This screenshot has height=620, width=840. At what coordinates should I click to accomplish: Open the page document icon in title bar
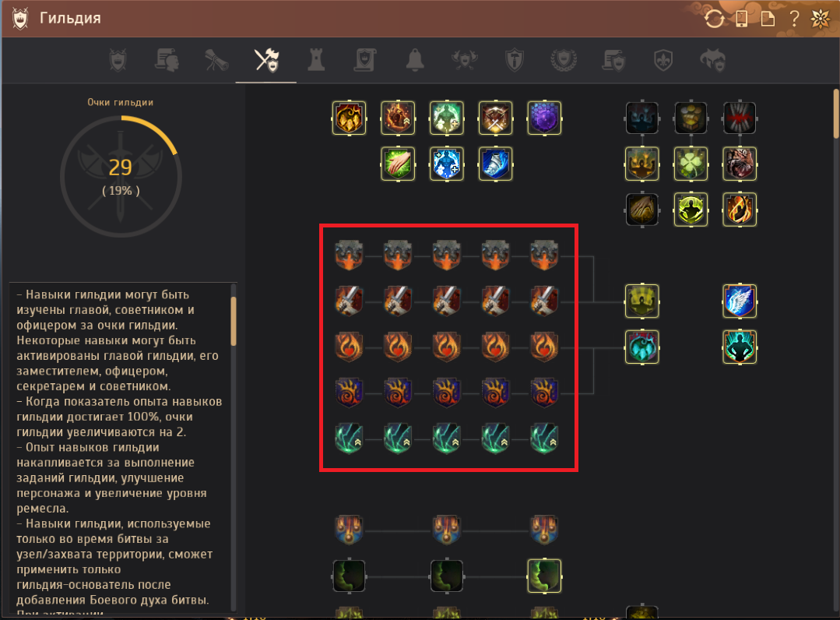click(x=768, y=19)
